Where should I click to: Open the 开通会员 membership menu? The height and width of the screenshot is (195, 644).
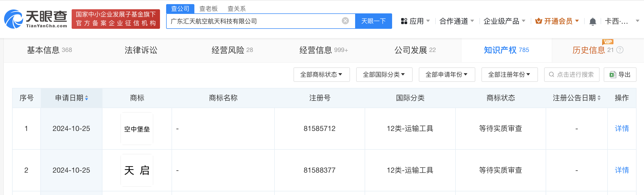(557, 21)
